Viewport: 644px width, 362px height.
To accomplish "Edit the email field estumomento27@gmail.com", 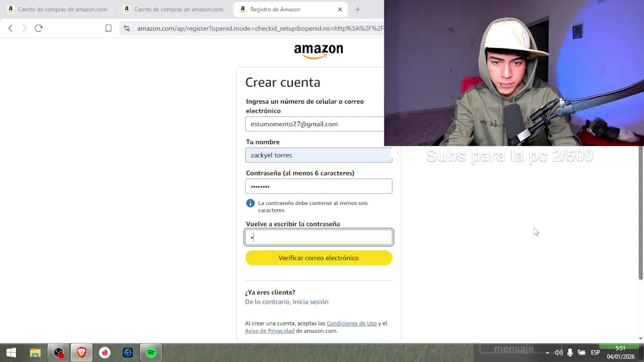I will click(314, 124).
